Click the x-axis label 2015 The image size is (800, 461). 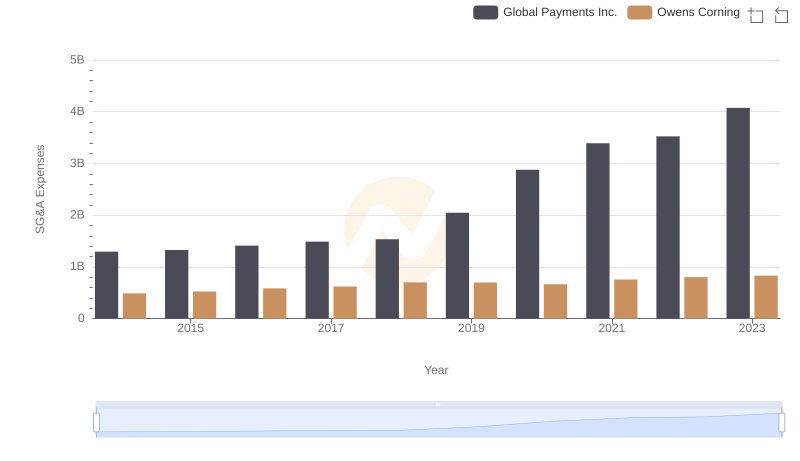coord(190,328)
